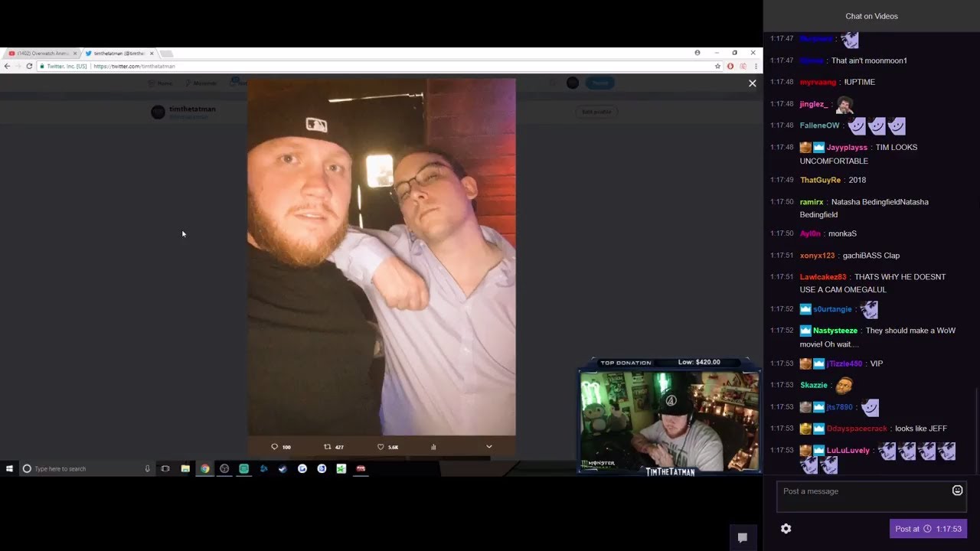The width and height of the screenshot is (980, 551).
Task: Close the timthetatman Twitter tab
Action: (x=152, y=54)
